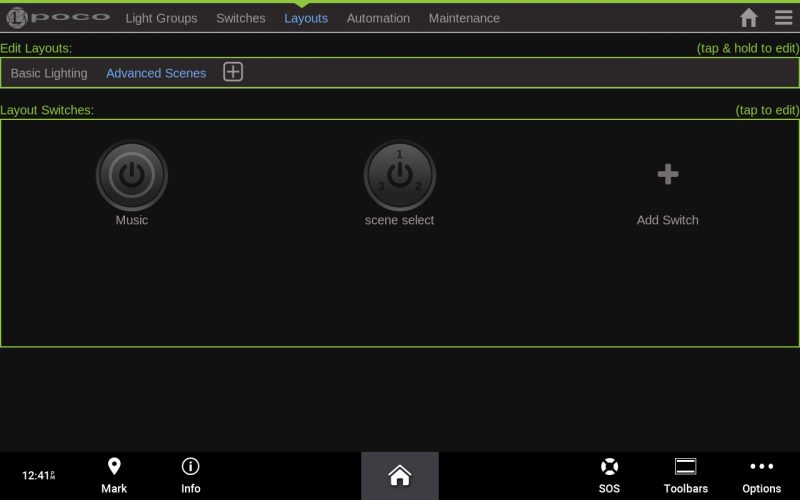Switch to the Switches tab
The height and width of the screenshot is (500, 800).
(241, 18)
